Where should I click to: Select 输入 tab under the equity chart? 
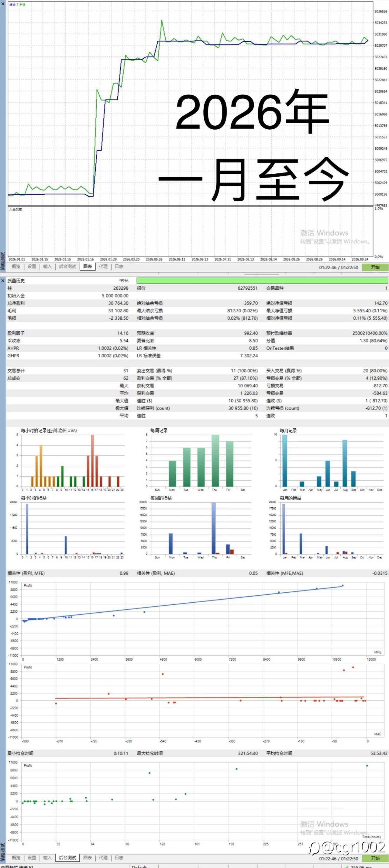tap(48, 267)
